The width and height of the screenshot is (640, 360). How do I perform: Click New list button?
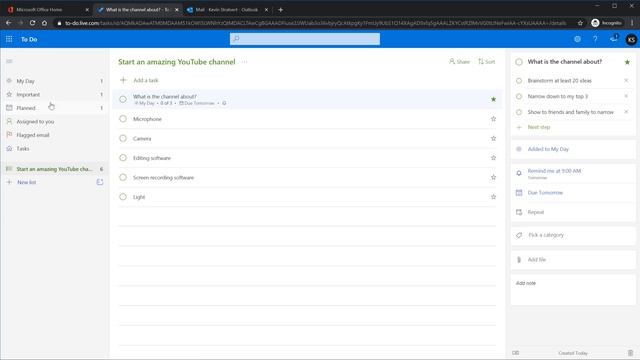click(27, 182)
